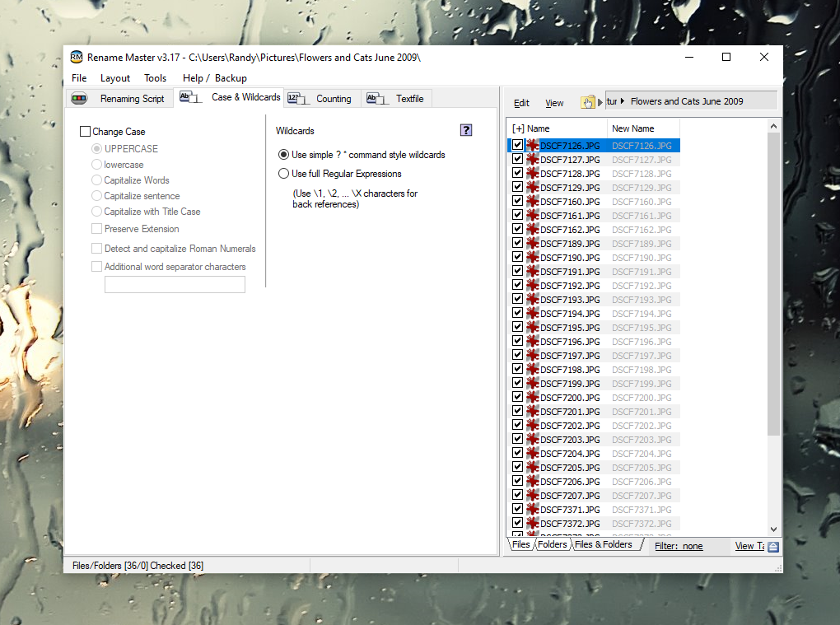This screenshot has width=840, height=625.
Task: Click the Rename Master app icon in title bar
Action: (x=77, y=57)
